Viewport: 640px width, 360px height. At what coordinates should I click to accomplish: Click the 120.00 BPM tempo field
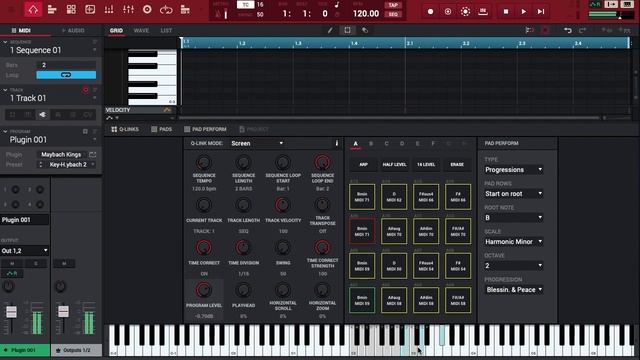point(366,13)
